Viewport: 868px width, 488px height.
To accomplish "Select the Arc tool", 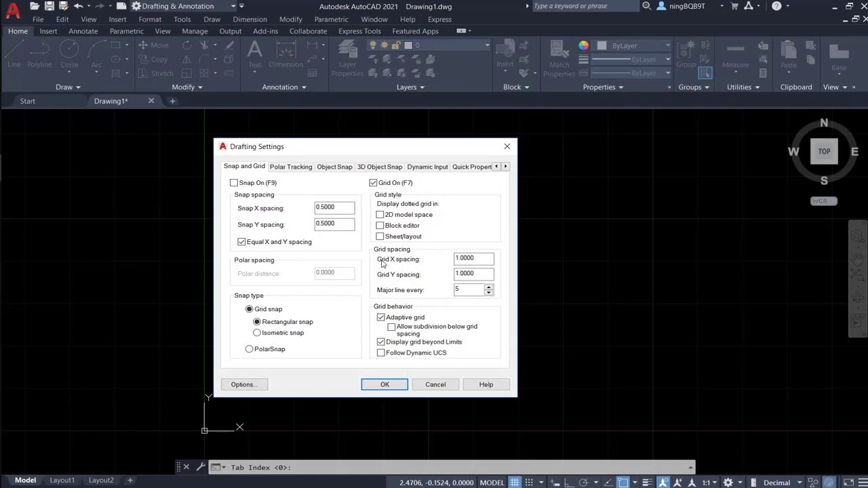I will pos(97,54).
